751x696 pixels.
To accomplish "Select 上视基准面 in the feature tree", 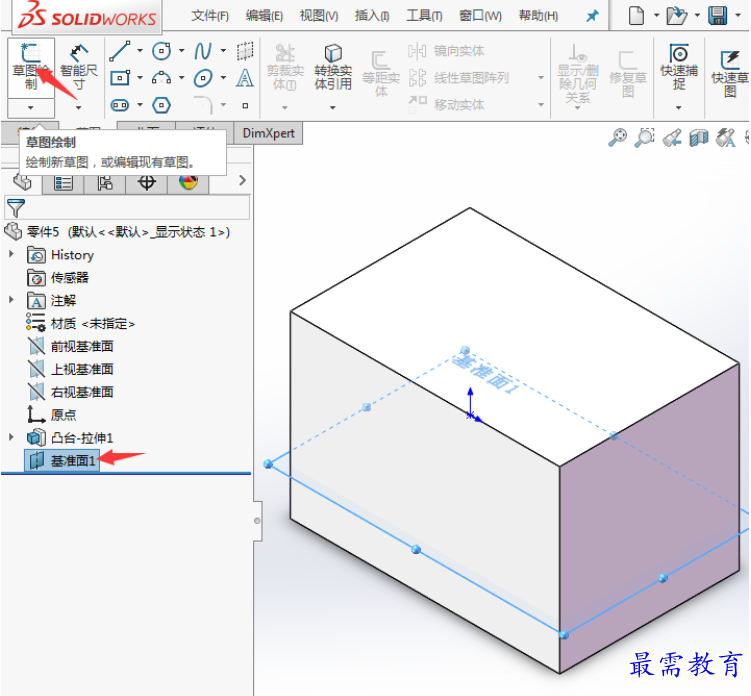I will [x=70, y=369].
